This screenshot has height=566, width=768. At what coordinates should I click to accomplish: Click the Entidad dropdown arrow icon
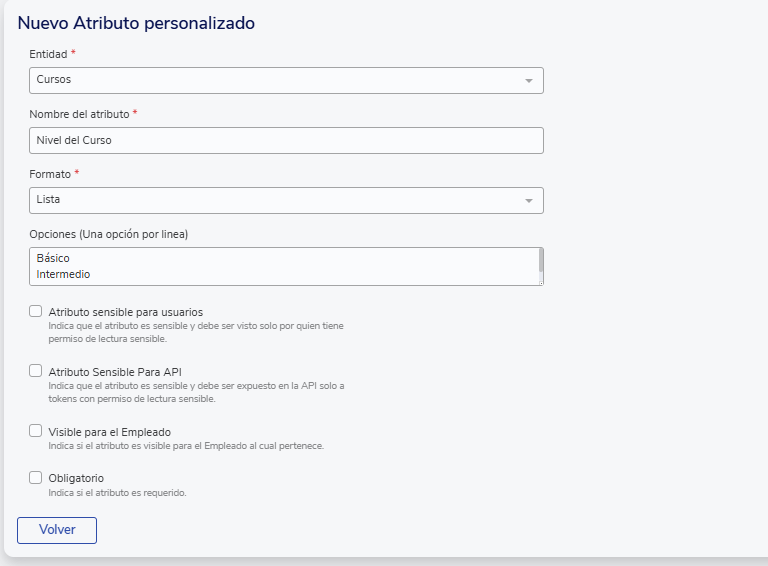coord(529,80)
